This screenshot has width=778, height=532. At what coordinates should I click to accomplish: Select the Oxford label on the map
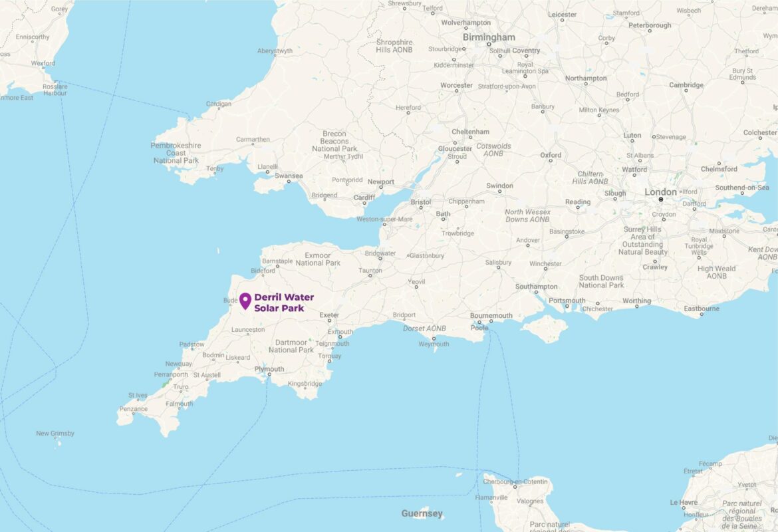click(551, 156)
